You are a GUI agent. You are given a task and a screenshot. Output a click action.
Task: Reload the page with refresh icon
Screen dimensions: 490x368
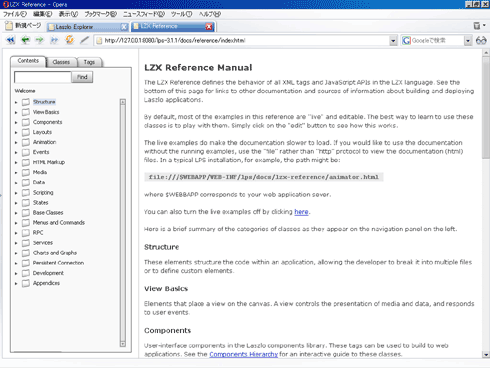point(69,40)
